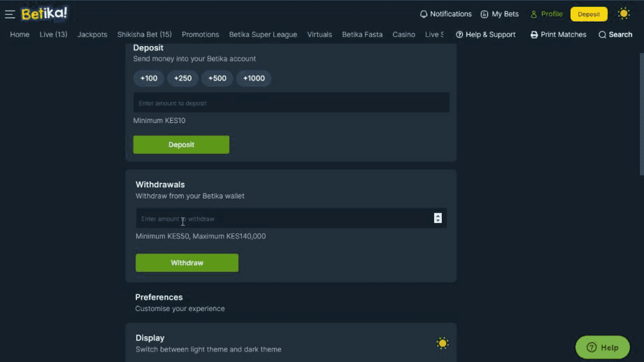The image size is (644, 362).
Task: Click the withdraw amount stepper arrows
Action: [438, 218]
